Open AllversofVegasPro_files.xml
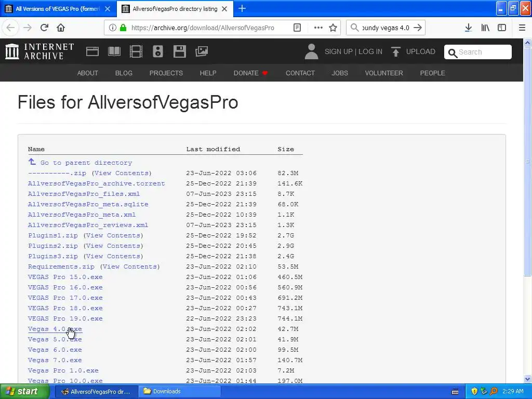 click(x=84, y=194)
